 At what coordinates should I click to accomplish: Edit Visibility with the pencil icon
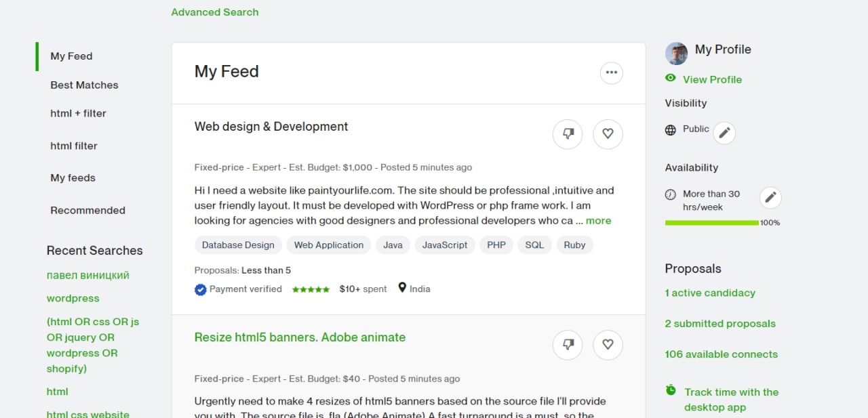[724, 133]
